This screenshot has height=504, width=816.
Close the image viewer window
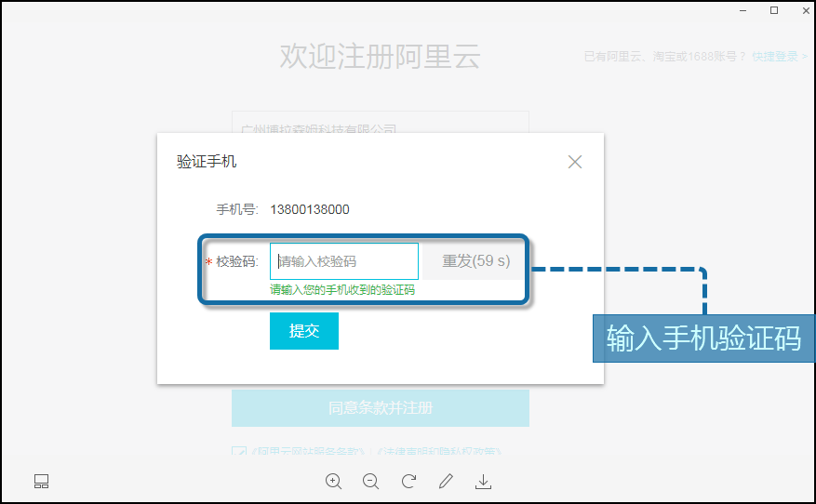pyautogui.click(x=803, y=10)
